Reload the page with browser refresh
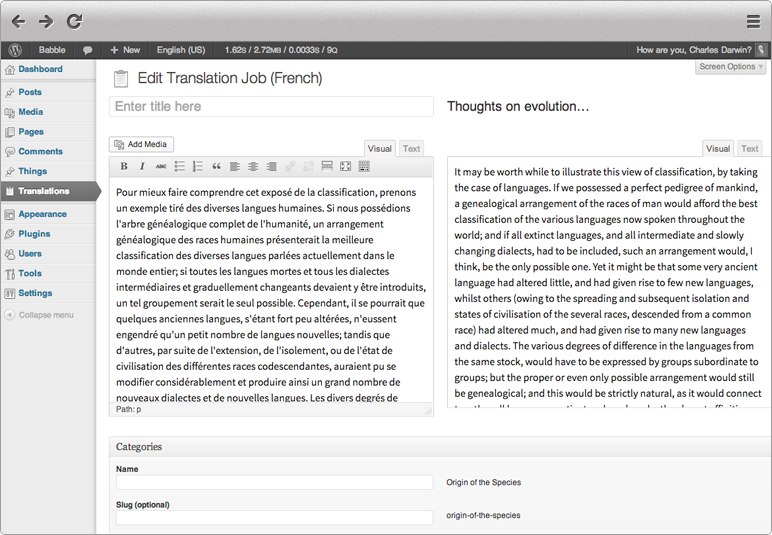Image resolution: width=772 pixels, height=535 pixels. [74, 21]
